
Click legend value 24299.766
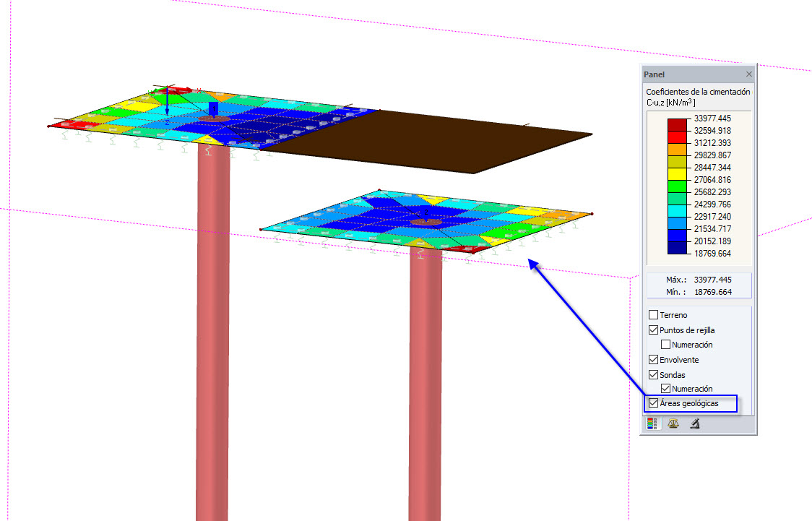(x=712, y=204)
